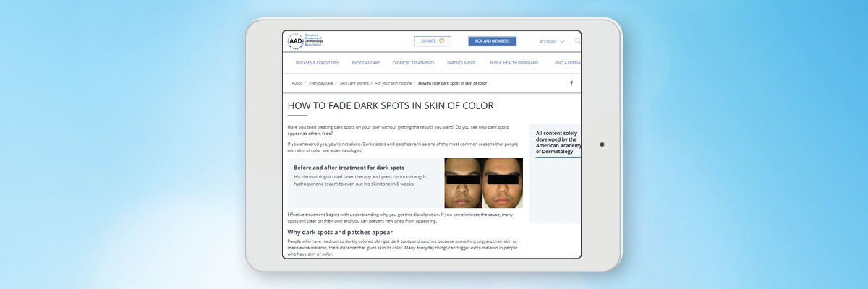The width and height of the screenshot is (868, 289).
Task: Click heading Why dark spots and patches appear
Action: tap(340, 232)
